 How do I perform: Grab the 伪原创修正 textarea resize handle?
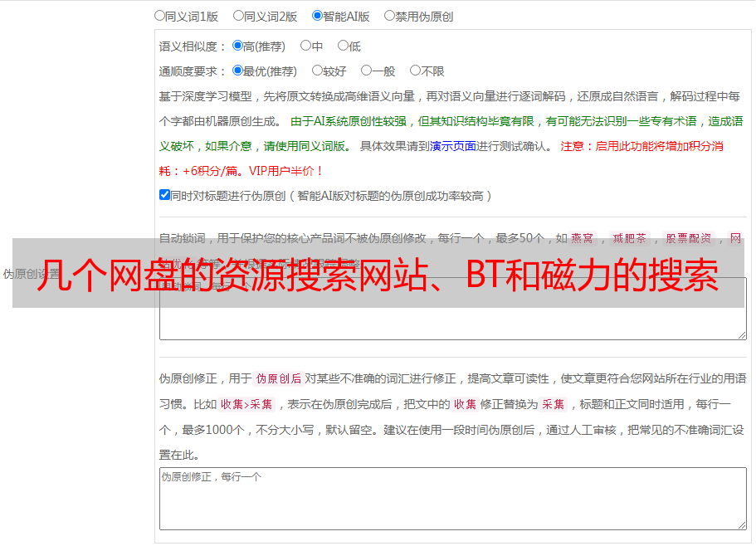[742, 525]
